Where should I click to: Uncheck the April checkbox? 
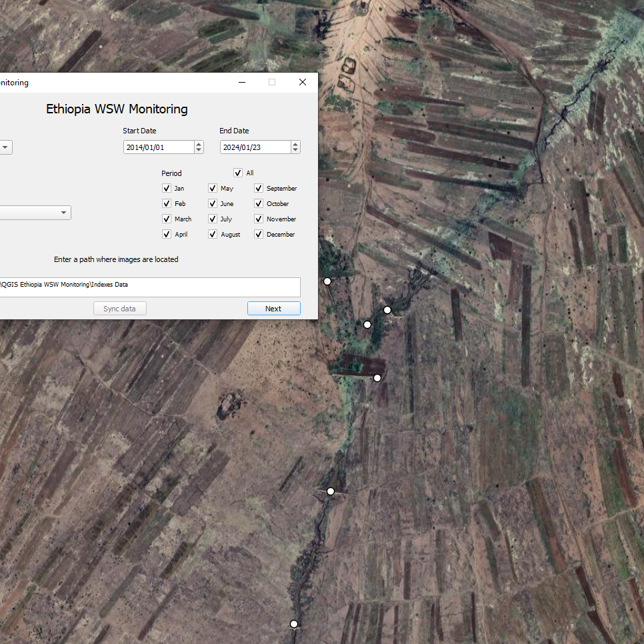167,235
